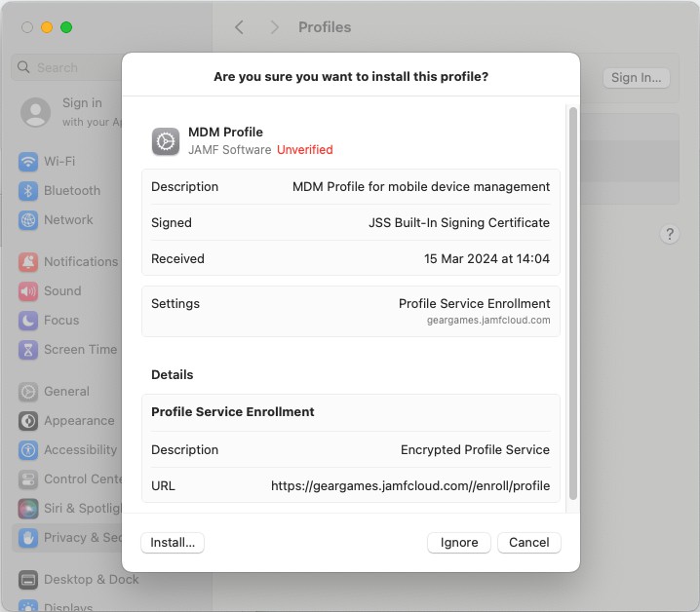700x612 pixels.
Task: Open Desktop & Dock settings
Action: [91, 580]
